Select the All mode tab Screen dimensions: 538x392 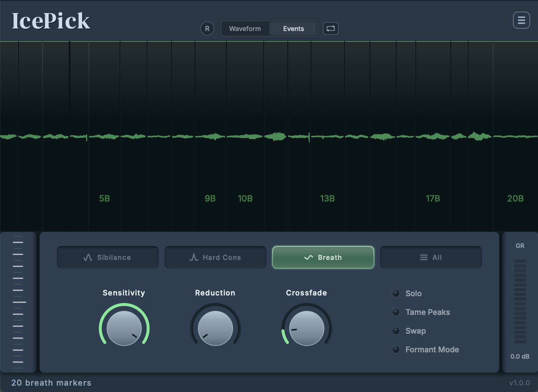pos(431,257)
